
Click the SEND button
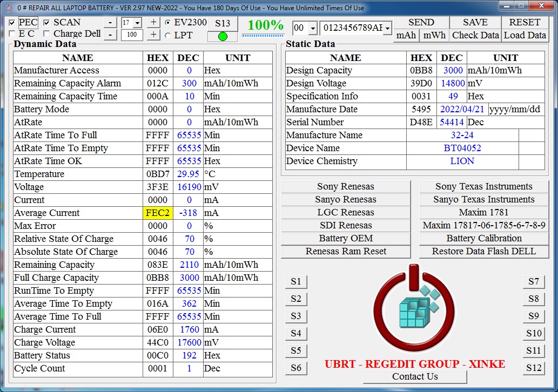421,23
